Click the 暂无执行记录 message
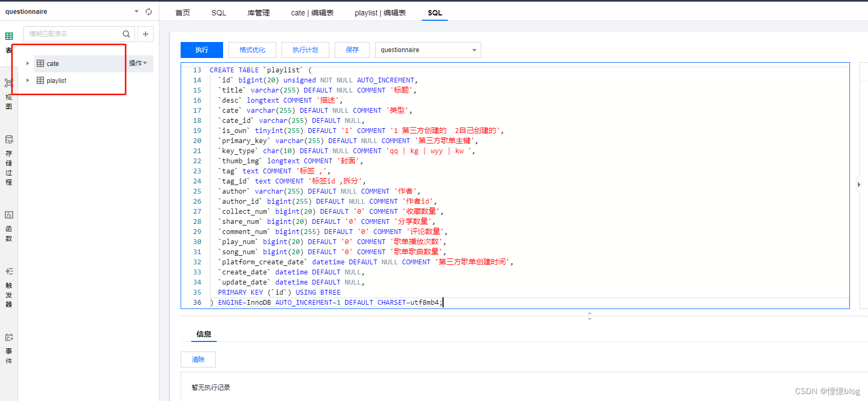This screenshot has height=401, width=868. pyautogui.click(x=211, y=388)
